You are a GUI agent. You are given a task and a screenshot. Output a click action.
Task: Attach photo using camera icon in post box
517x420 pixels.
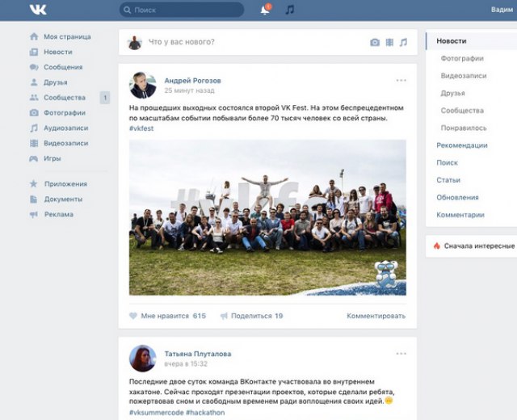point(375,42)
